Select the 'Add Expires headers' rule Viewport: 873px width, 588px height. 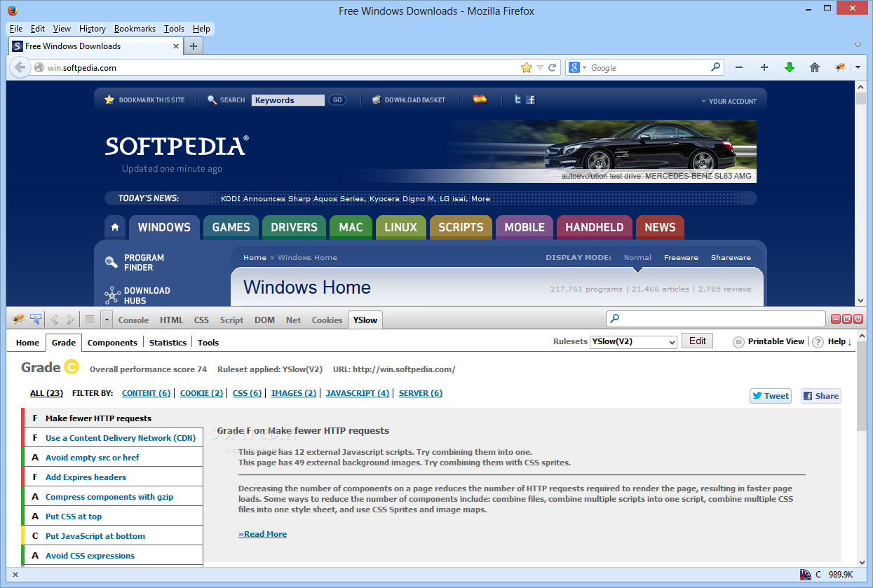click(112, 477)
